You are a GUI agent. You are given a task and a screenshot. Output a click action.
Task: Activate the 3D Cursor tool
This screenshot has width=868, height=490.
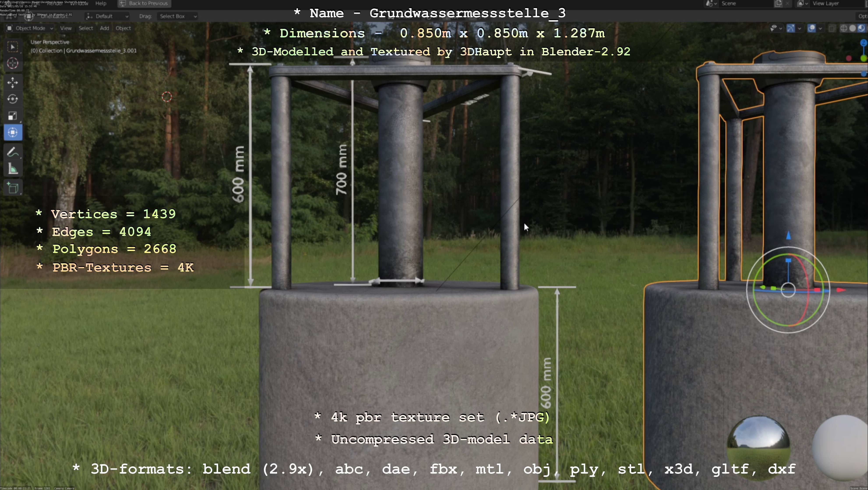[13, 63]
